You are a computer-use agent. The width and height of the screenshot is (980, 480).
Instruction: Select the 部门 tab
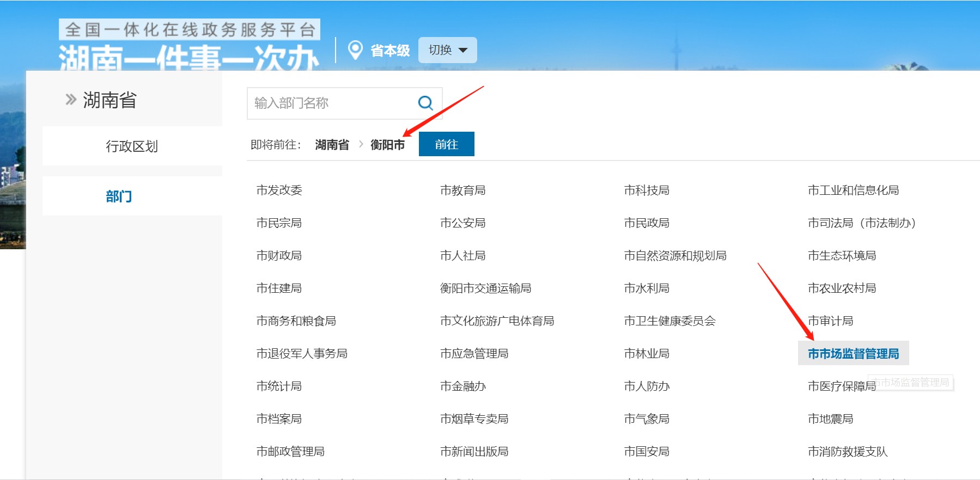[x=119, y=196]
